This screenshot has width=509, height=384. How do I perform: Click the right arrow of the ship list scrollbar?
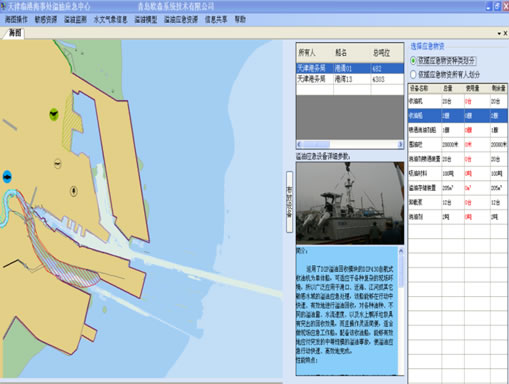coord(400,144)
